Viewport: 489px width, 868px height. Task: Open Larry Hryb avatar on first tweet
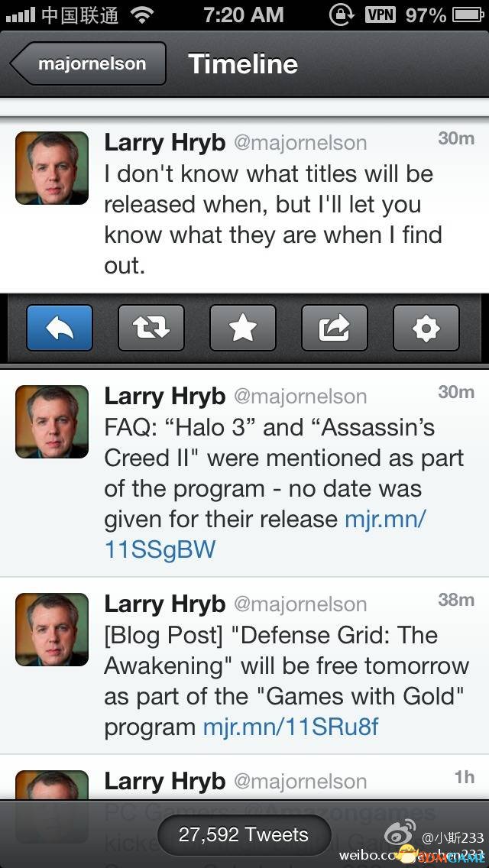click(52, 168)
